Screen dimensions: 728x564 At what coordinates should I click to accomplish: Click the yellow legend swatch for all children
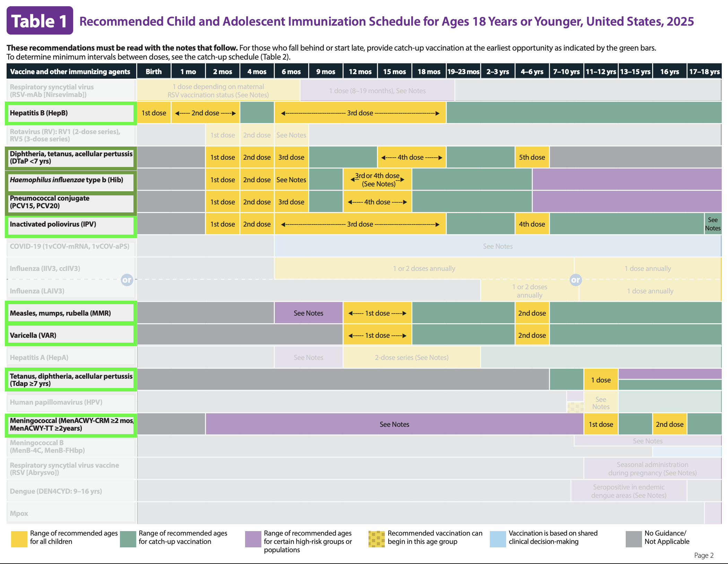(x=19, y=539)
